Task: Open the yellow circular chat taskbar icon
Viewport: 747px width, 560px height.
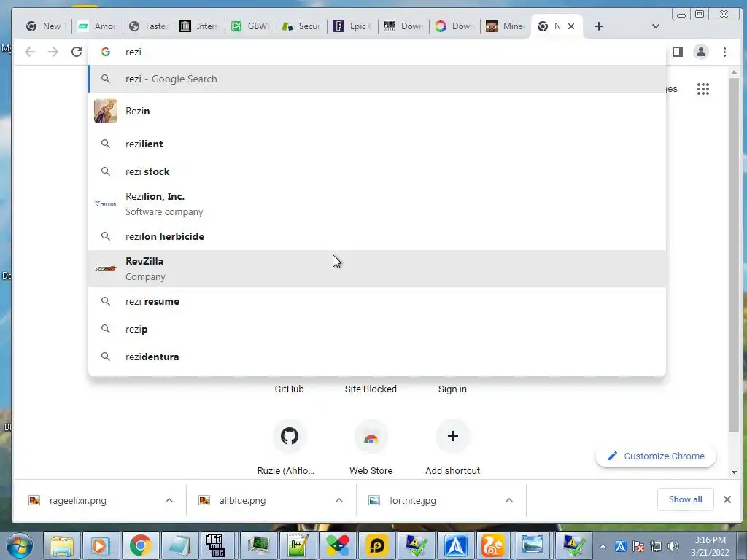Action: point(376,545)
